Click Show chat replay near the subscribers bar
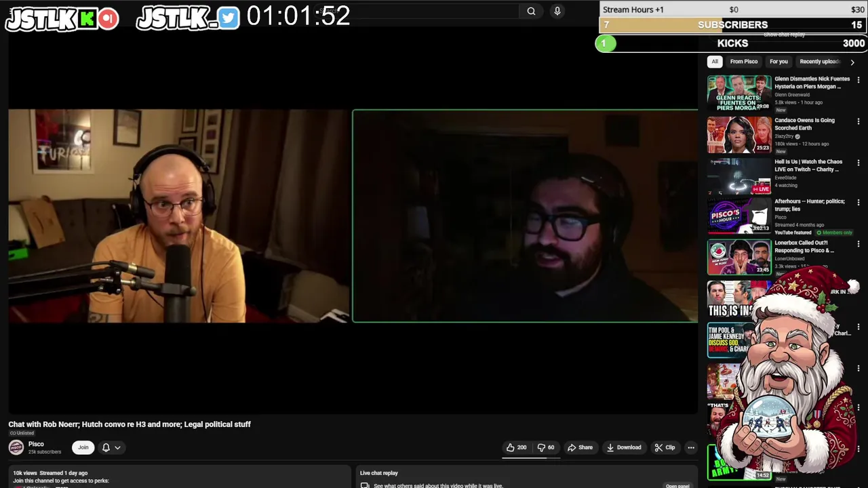This screenshot has width=868, height=488. pos(784,35)
